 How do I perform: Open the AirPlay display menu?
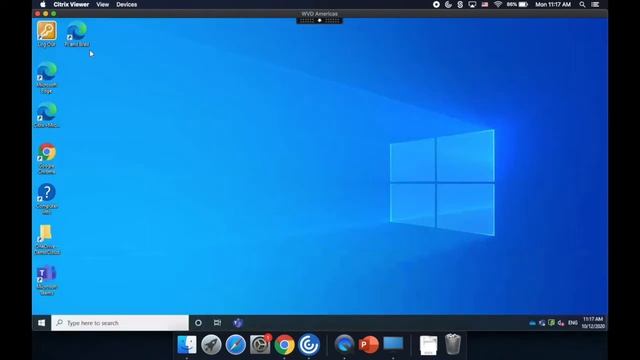tap(472, 4)
